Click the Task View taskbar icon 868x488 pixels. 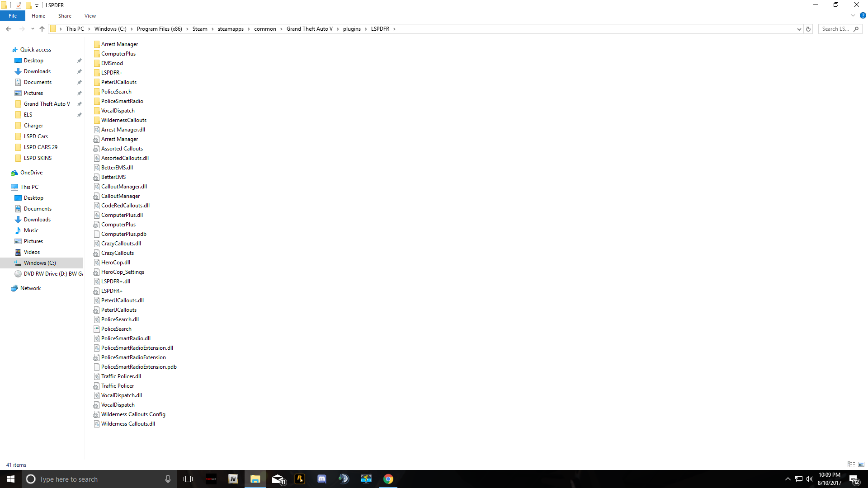pyautogui.click(x=188, y=479)
